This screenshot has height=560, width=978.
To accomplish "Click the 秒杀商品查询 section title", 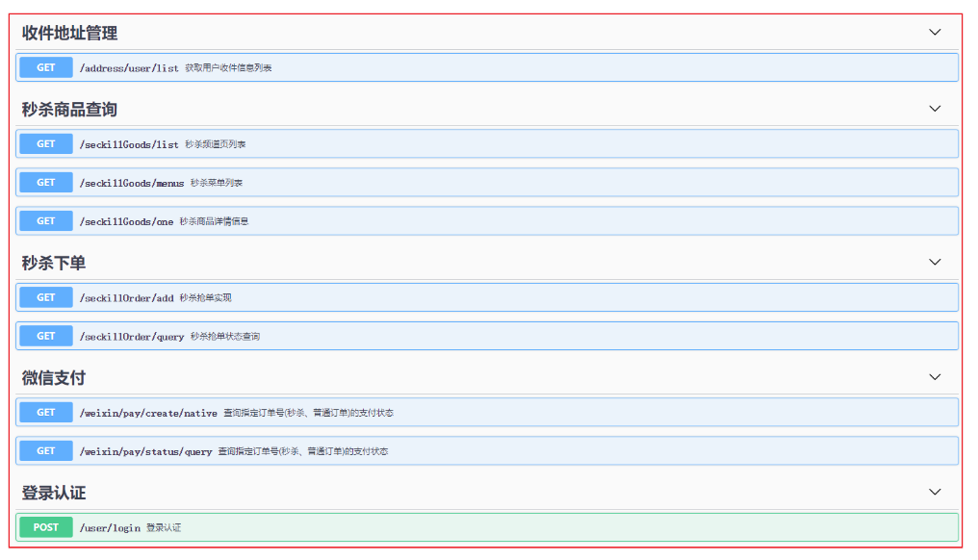I will point(69,110).
